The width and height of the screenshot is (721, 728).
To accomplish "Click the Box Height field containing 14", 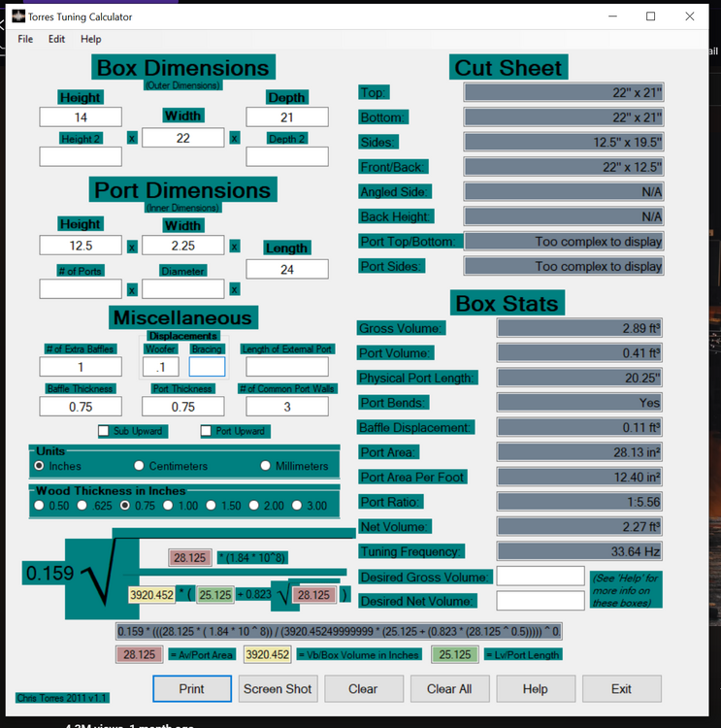I will click(x=81, y=117).
